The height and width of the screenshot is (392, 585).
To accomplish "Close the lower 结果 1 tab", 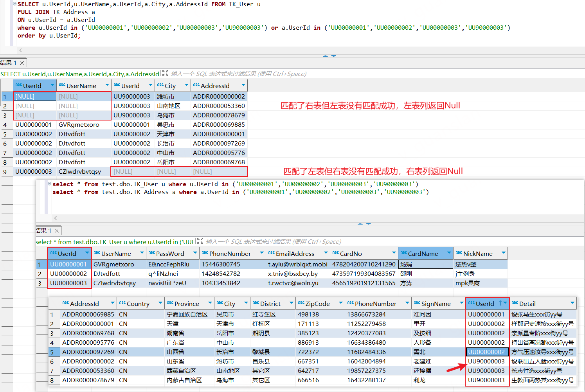I will coord(57,230).
